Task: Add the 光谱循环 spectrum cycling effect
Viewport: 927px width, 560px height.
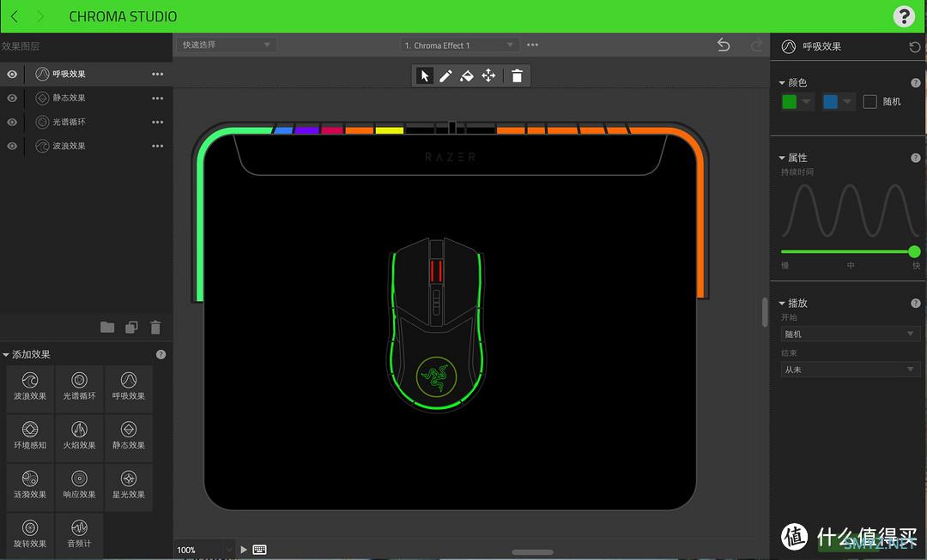Action: click(x=79, y=387)
